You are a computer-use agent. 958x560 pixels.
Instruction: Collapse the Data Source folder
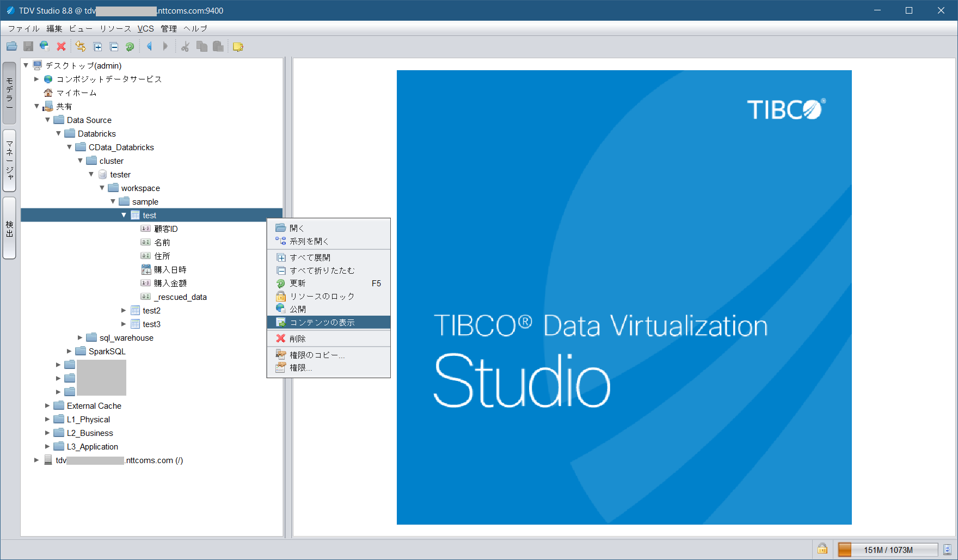point(47,120)
